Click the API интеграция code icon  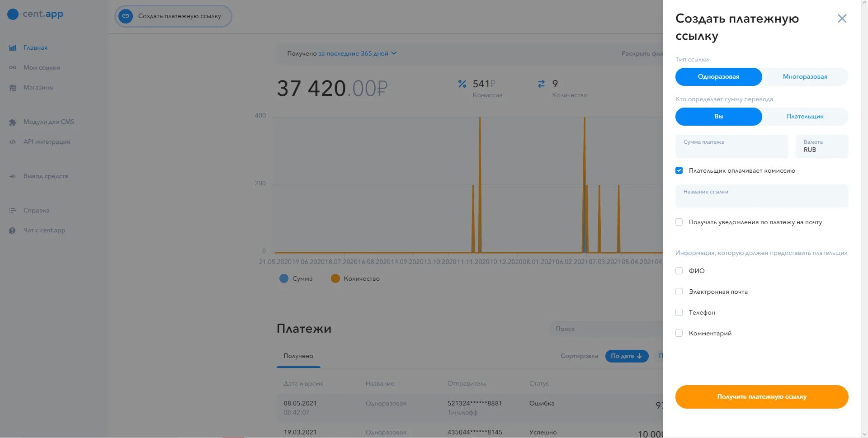click(x=13, y=142)
